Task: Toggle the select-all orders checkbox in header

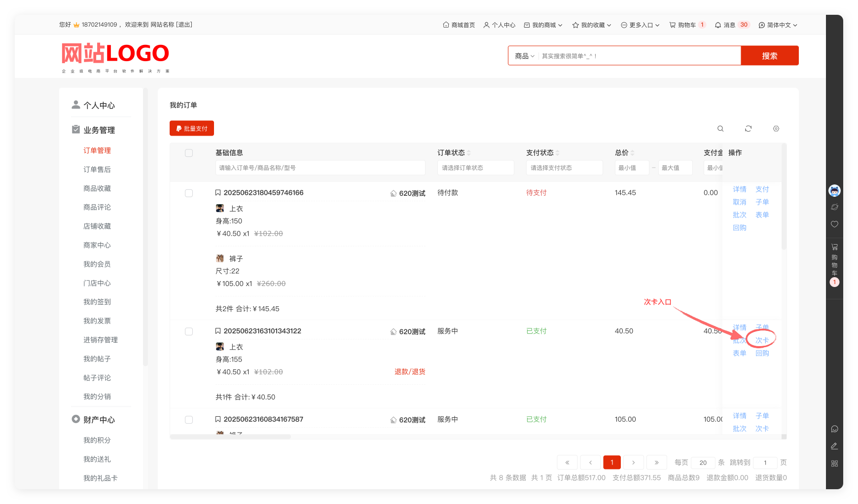Action: click(189, 153)
